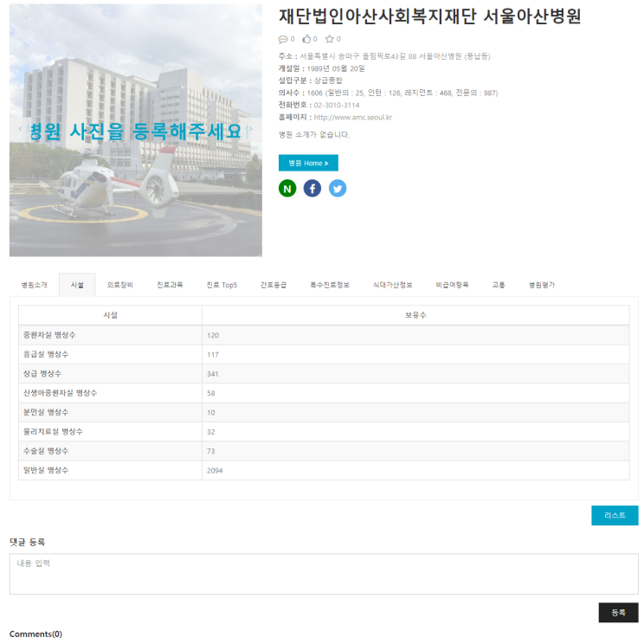Click the value 58 in the table
Viewport: 644px width, 644px height.
[x=210, y=394]
